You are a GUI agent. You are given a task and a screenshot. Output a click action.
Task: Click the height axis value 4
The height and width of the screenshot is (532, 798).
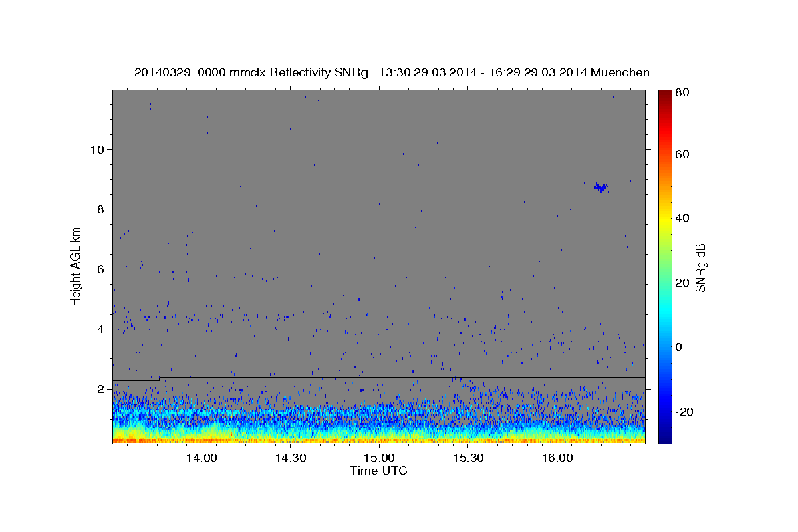click(x=100, y=329)
